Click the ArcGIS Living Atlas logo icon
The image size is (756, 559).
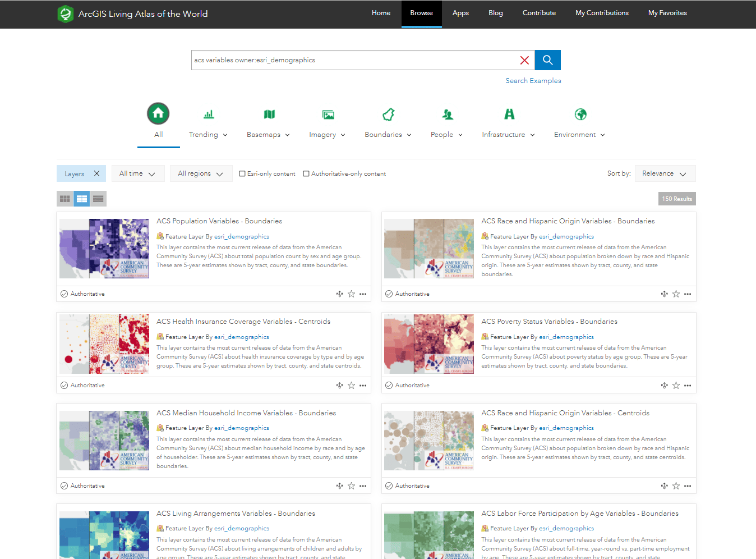pyautogui.click(x=66, y=14)
